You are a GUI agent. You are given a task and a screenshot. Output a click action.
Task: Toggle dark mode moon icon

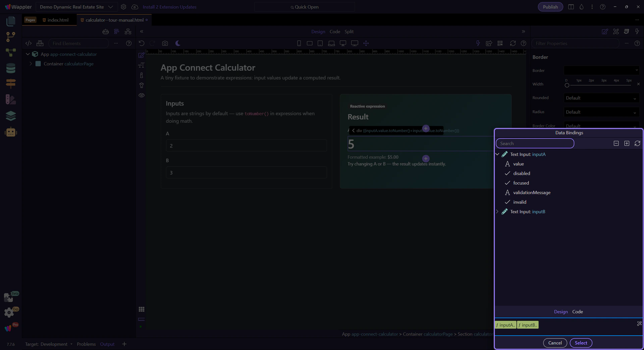point(178,43)
